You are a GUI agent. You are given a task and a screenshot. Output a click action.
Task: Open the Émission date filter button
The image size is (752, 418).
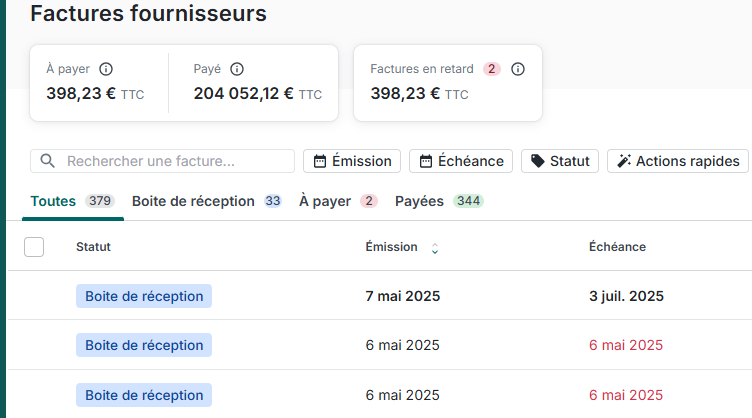[352, 161]
